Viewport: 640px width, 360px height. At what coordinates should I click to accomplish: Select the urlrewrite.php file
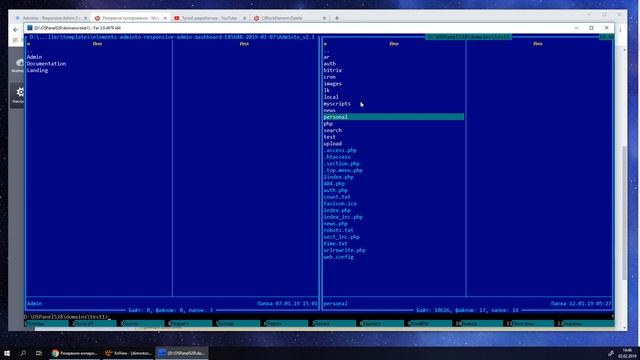click(344, 250)
